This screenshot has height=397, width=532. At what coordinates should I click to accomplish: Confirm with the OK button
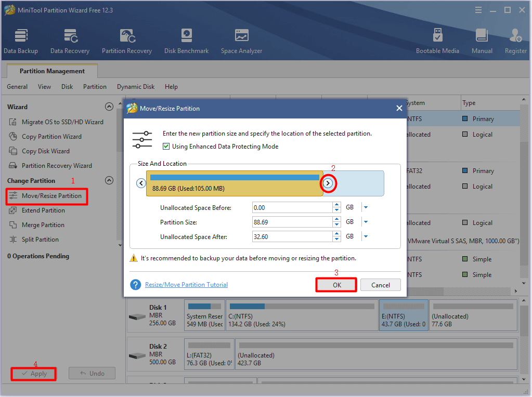click(336, 285)
